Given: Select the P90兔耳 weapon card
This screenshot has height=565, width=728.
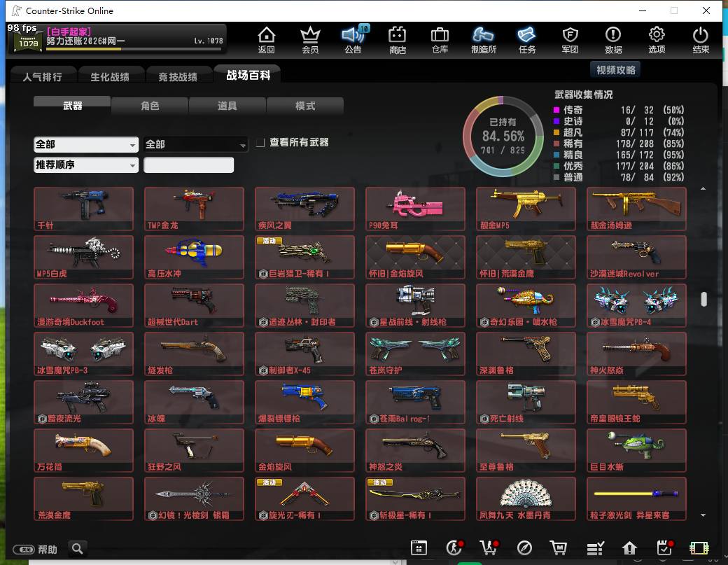Looking at the screenshot, I should tap(415, 209).
